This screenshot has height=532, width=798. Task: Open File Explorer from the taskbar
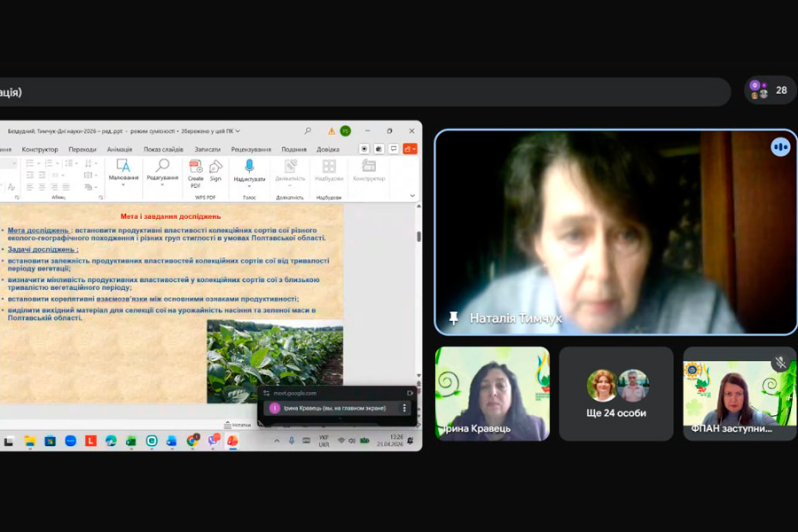coord(30,441)
